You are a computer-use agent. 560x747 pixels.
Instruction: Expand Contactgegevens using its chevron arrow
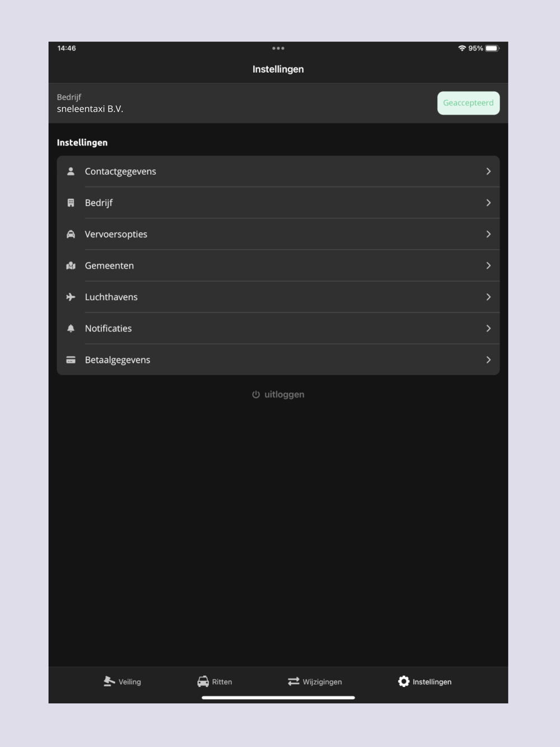tap(488, 171)
